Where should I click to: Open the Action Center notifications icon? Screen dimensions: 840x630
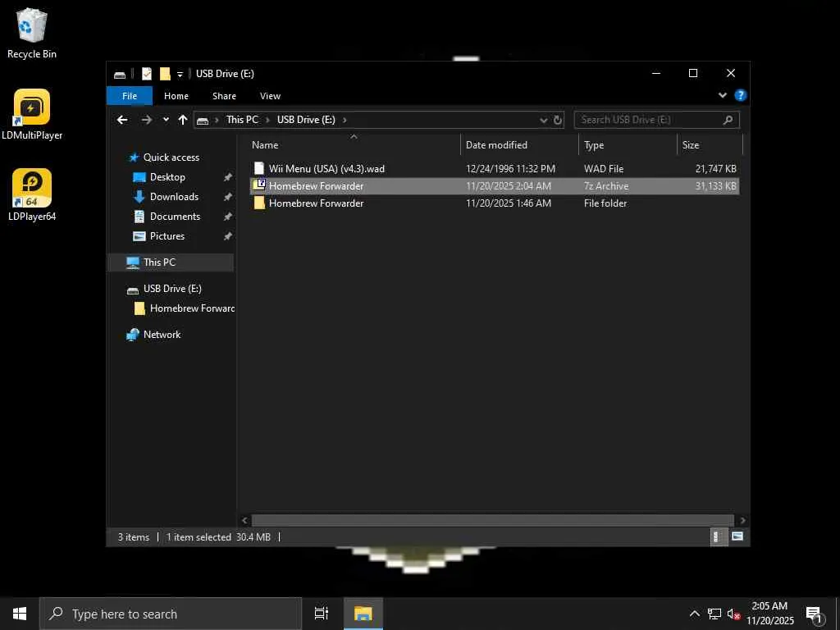(x=815, y=614)
